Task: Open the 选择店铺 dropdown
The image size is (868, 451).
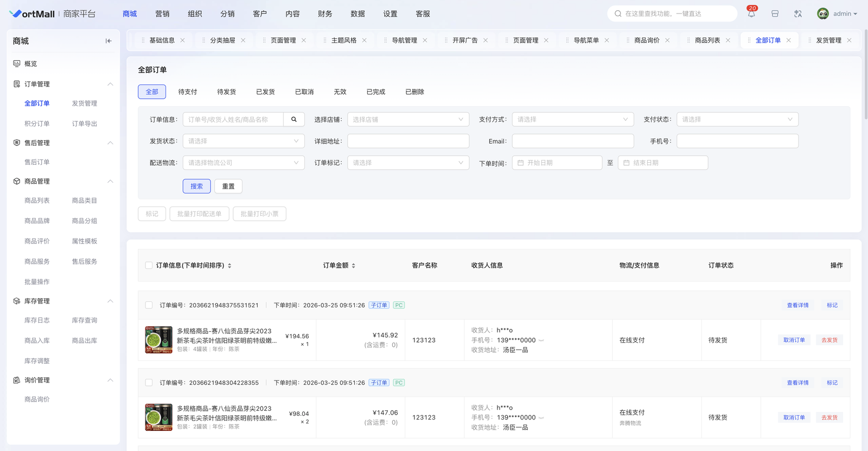Action: click(x=408, y=119)
